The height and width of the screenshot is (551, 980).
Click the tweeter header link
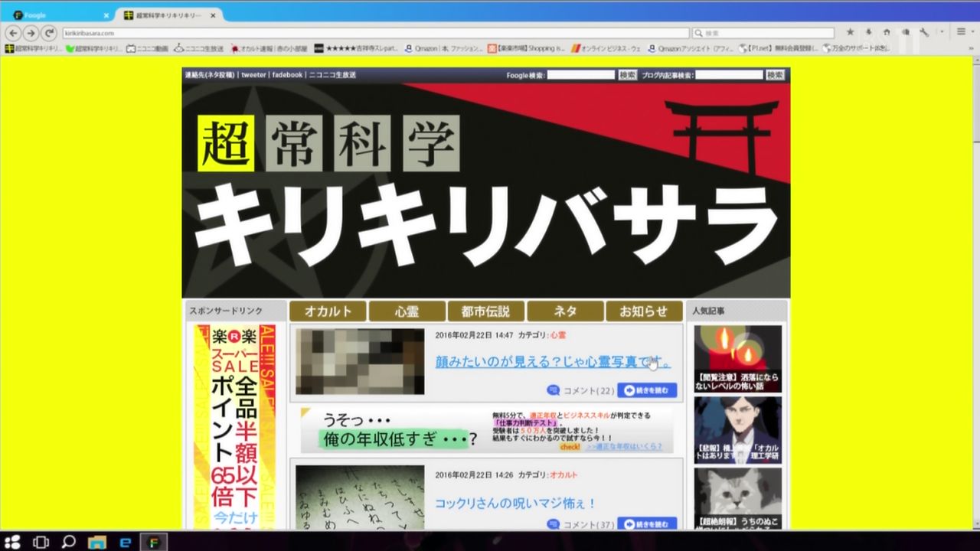(x=253, y=75)
